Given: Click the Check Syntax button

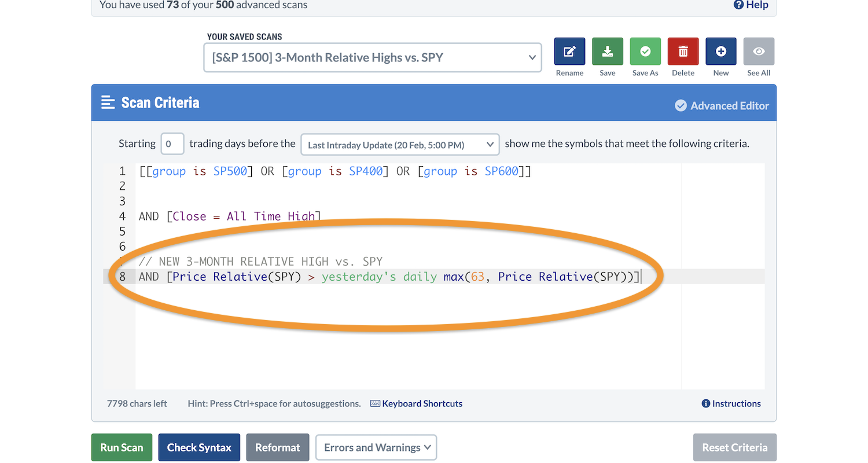Looking at the screenshot, I should (x=199, y=447).
